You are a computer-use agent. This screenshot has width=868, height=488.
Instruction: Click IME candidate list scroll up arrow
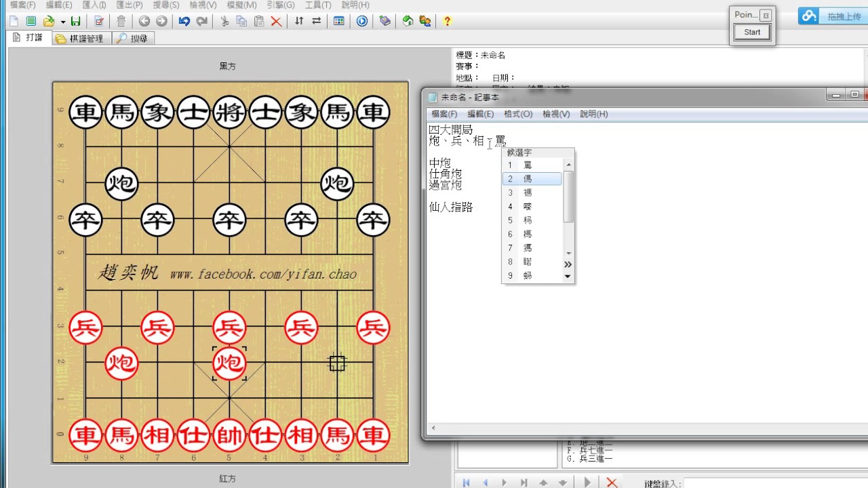point(568,165)
